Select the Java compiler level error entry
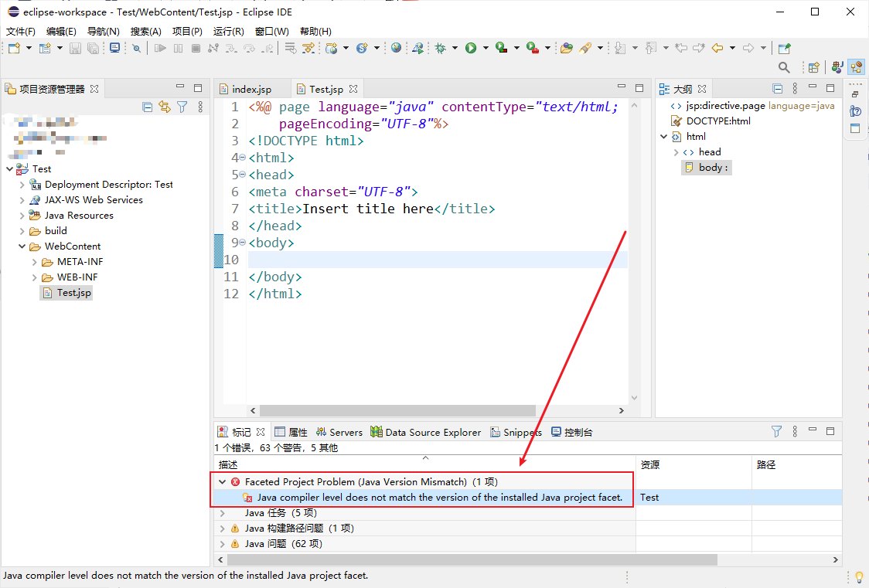Image resolution: width=869 pixels, height=588 pixels. point(439,497)
